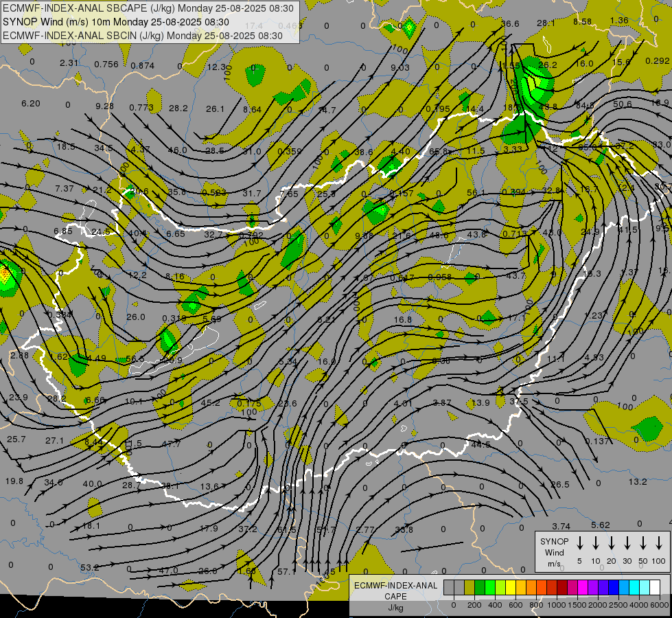672x618 pixels.
Task: Click the 5.69 value on the map
Action: coord(211,319)
